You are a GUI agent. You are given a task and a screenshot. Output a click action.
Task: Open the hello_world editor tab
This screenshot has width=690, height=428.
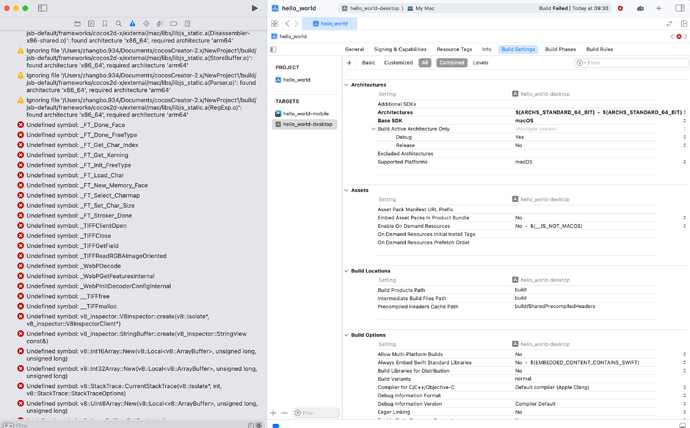pos(330,24)
